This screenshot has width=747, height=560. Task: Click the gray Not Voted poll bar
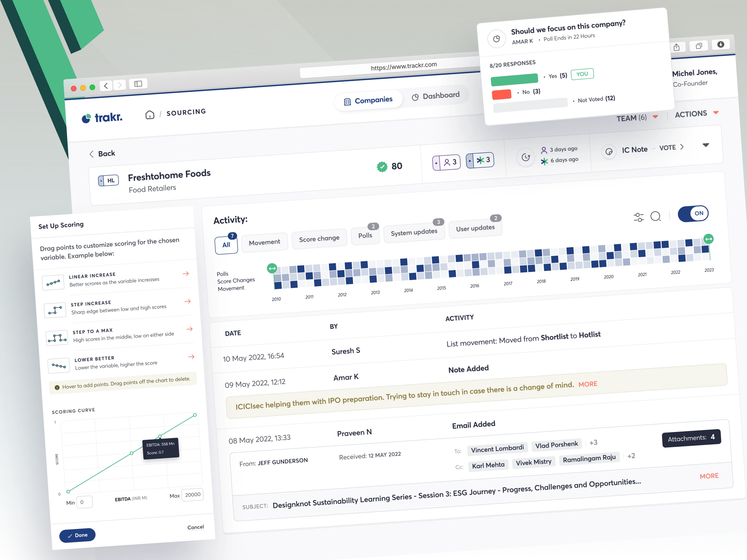pos(530,106)
